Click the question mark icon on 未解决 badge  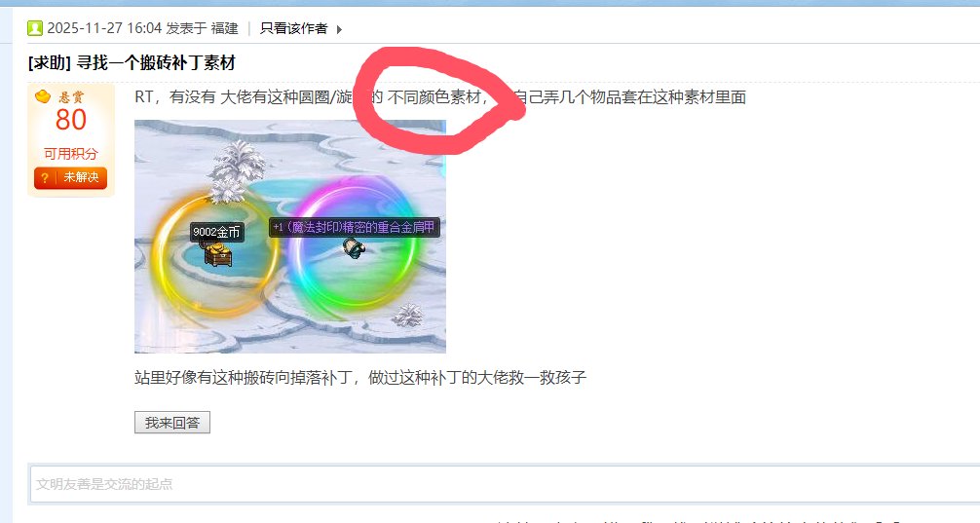45,178
